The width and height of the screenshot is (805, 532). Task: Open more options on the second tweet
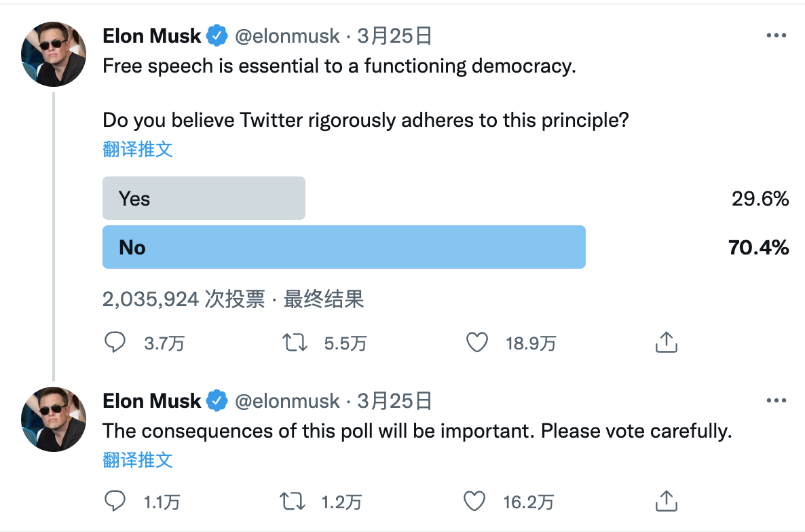776,401
